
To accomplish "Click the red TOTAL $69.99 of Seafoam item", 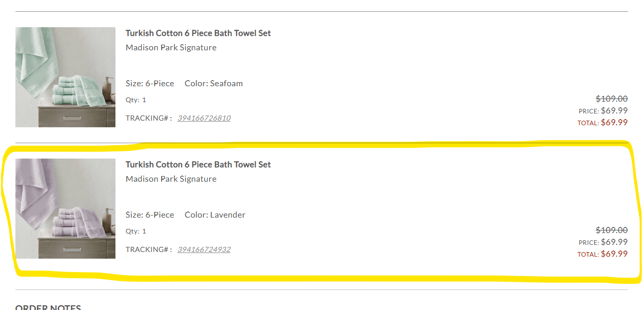I will (x=602, y=123).
